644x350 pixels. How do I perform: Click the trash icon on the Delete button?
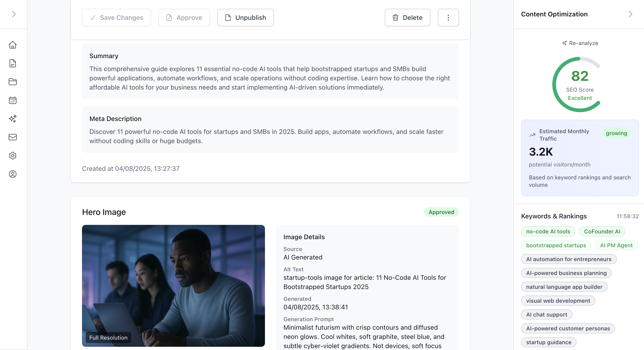point(395,18)
